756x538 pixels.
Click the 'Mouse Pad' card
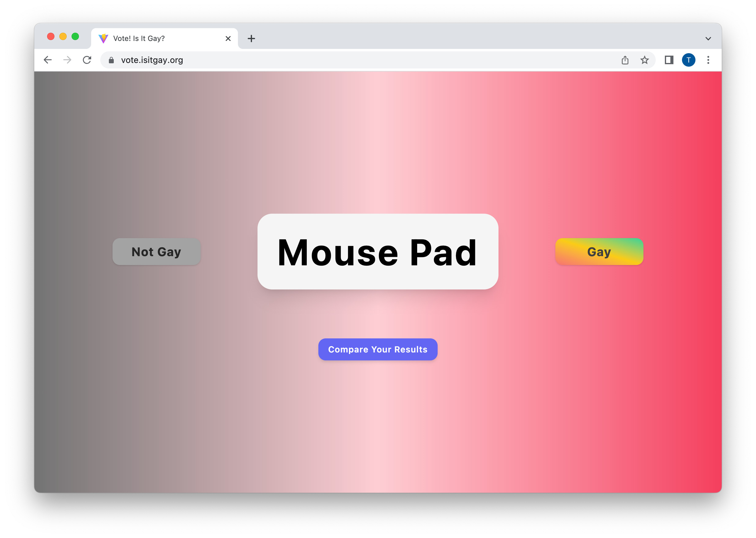point(378,252)
